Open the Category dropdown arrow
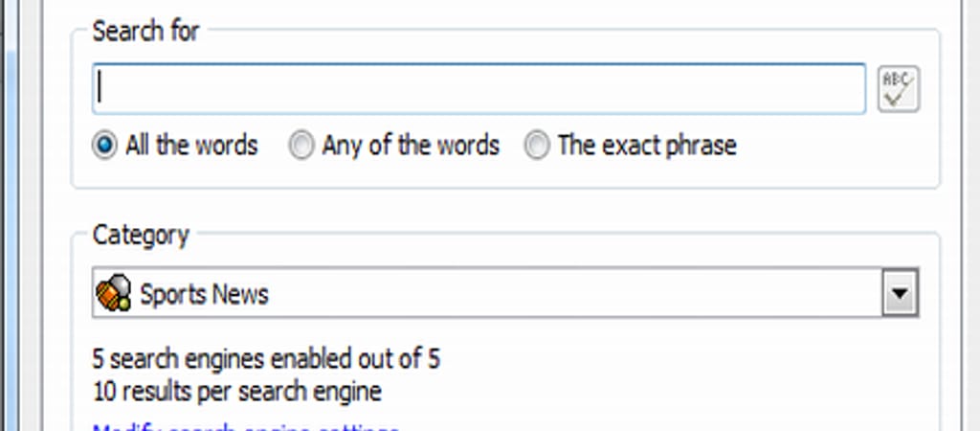Image resolution: width=980 pixels, height=431 pixels. coord(899,294)
